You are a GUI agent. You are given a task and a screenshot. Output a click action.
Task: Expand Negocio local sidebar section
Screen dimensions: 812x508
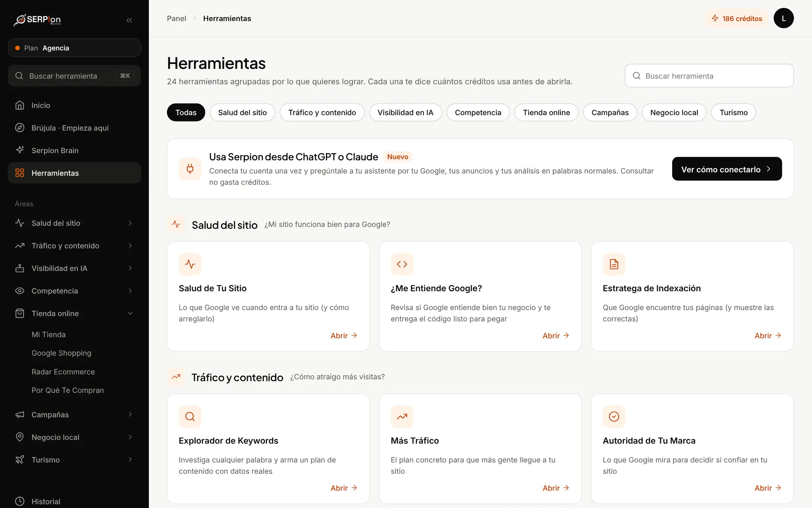[74, 437]
